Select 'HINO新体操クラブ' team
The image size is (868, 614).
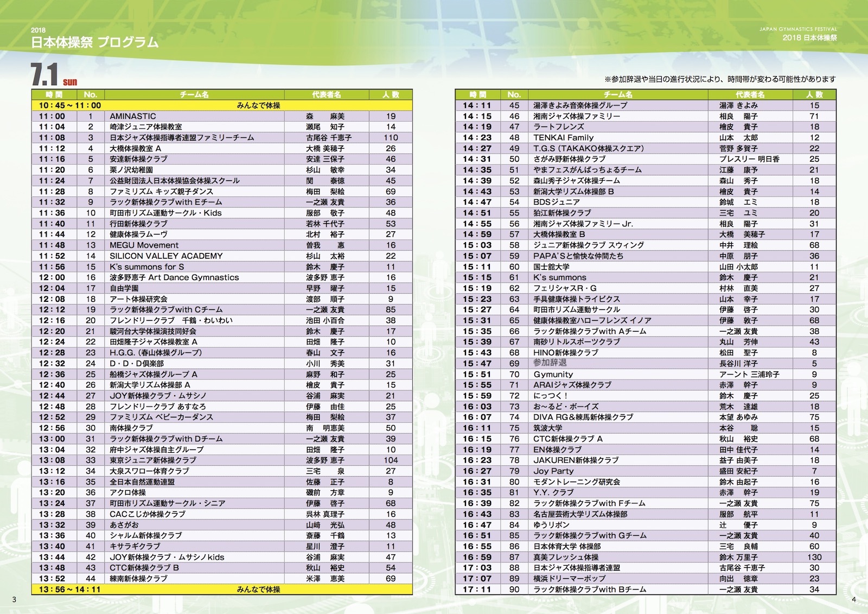coord(566,353)
